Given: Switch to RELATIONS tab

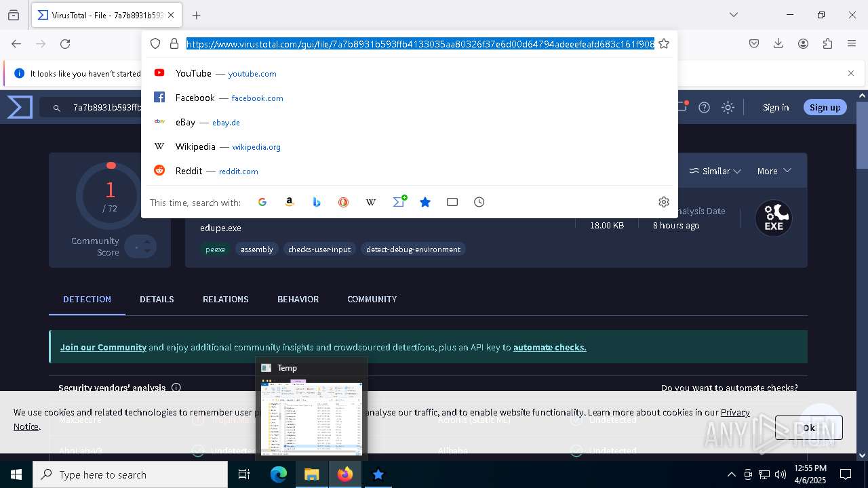Looking at the screenshot, I should tap(226, 299).
